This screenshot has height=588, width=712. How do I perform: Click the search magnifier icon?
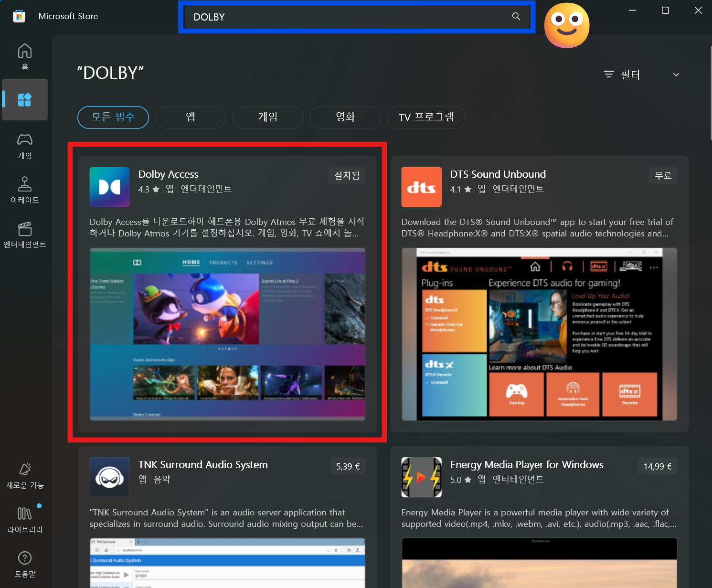point(516,16)
